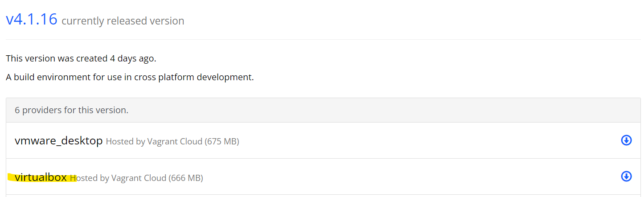
Task: Click the yellow highlight on virtualbox
Action: click(x=42, y=177)
